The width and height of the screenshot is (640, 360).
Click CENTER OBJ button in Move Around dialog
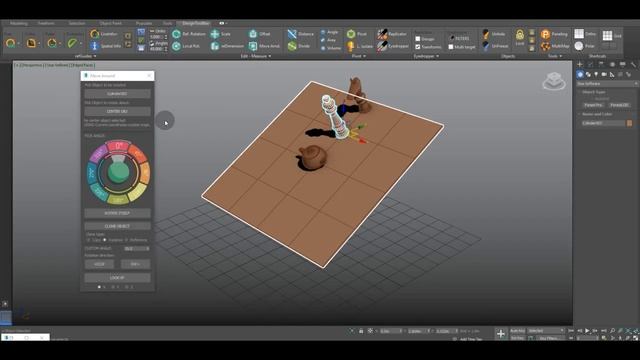coord(117,111)
